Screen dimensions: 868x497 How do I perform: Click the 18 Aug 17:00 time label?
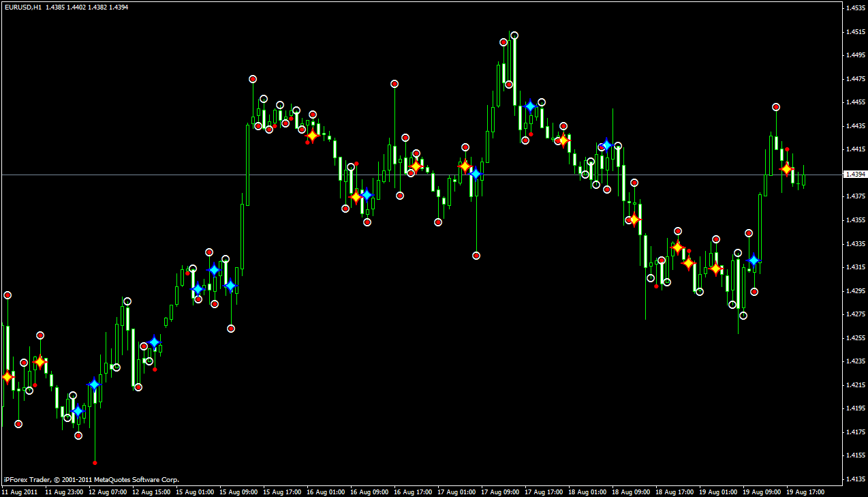[x=675, y=492]
